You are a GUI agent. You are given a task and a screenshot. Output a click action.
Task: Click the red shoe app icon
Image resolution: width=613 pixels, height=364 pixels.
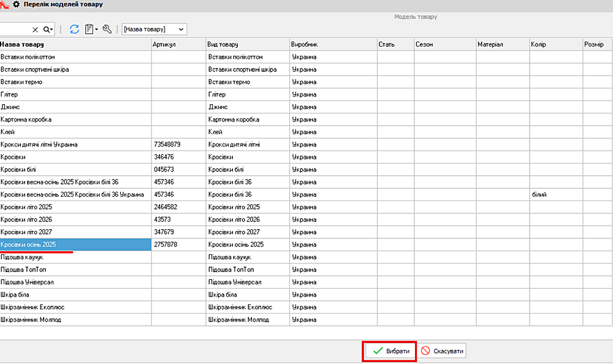point(5,4)
